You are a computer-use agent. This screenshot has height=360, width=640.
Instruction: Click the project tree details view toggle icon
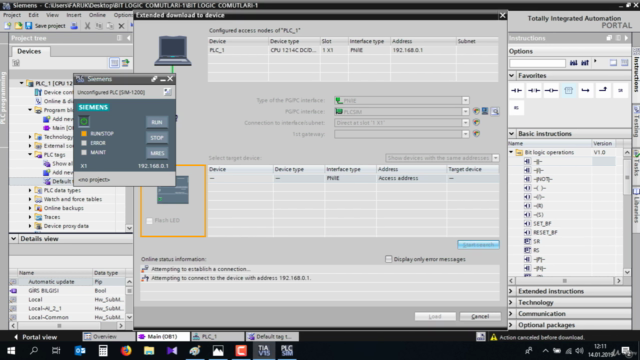(114, 63)
